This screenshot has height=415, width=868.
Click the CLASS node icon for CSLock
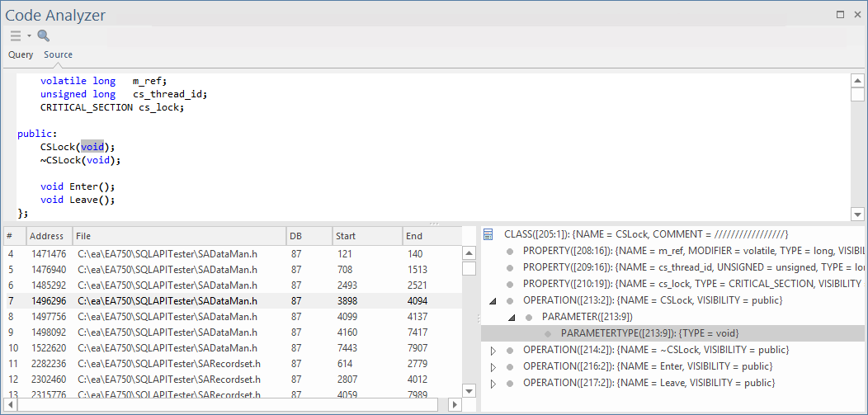[x=488, y=234]
